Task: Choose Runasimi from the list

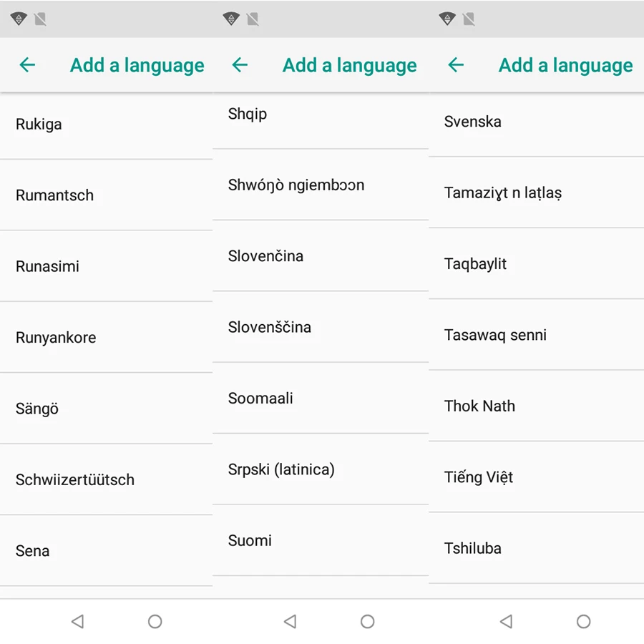Action: (106, 266)
